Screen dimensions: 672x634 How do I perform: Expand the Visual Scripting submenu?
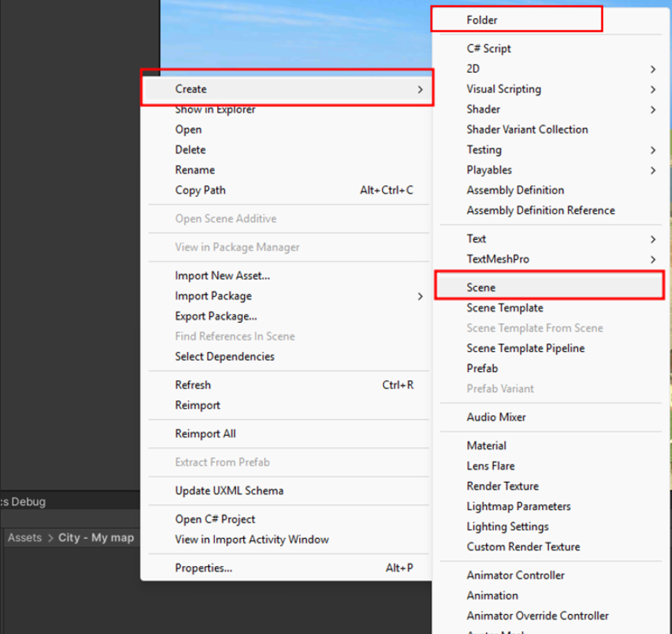[504, 89]
